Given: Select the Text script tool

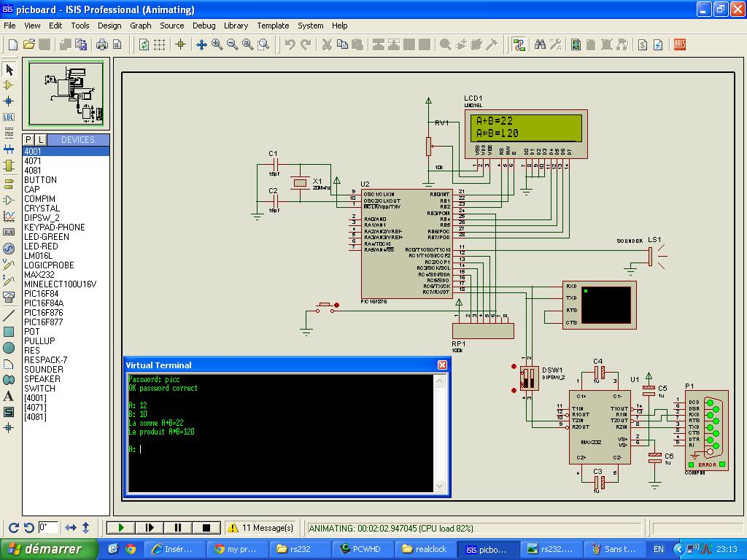Looking at the screenshot, I should [x=9, y=133].
